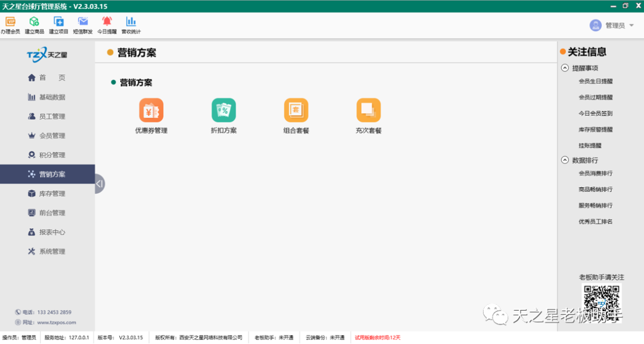Open 会员过期提醒 link
Viewport: 644px width, 344px height.
596,97
